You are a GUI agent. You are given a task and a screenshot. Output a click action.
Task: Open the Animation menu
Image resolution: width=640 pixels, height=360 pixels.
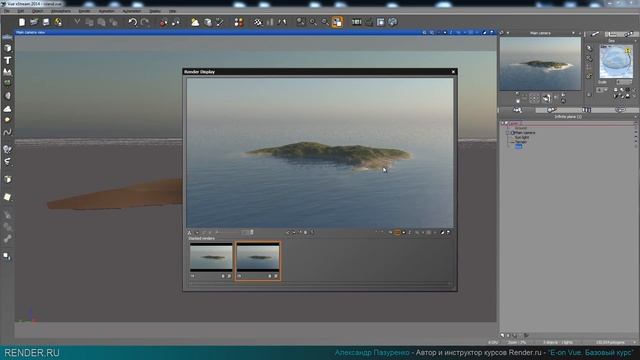tap(107, 11)
